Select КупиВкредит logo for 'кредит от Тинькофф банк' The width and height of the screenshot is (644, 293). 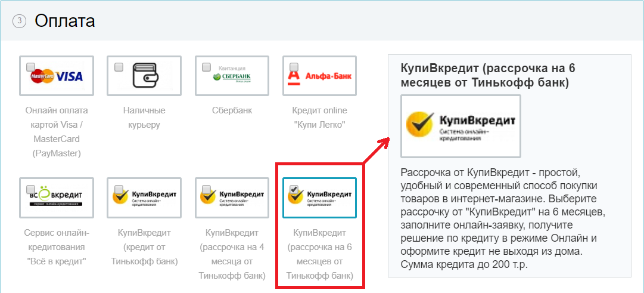[x=144, y=198]
